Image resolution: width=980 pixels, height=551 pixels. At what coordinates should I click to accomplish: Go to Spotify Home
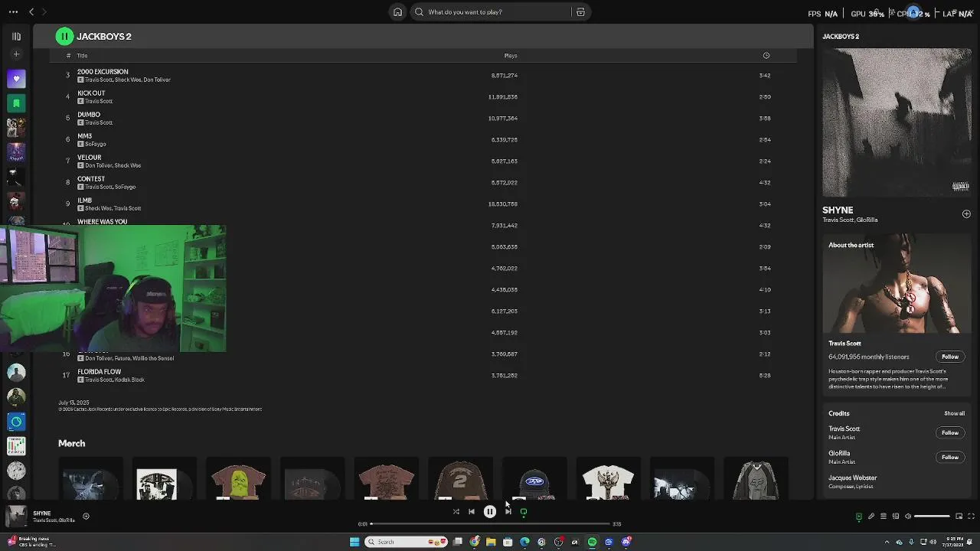coord(397,12)
